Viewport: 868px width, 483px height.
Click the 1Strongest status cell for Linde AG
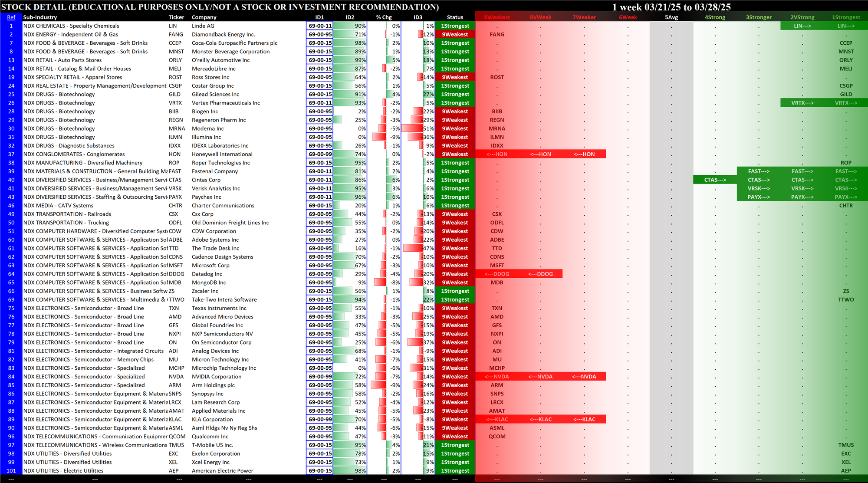[455, 26]
